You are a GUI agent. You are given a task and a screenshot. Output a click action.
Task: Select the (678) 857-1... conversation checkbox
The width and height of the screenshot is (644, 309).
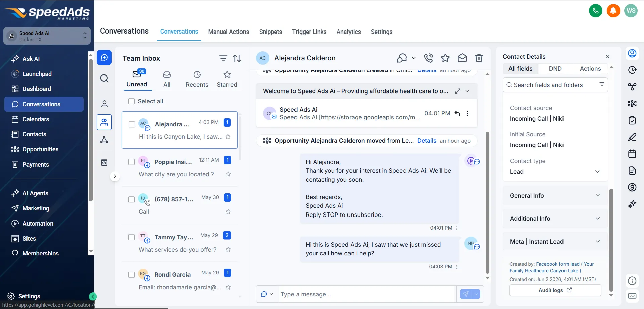[131, 199]
